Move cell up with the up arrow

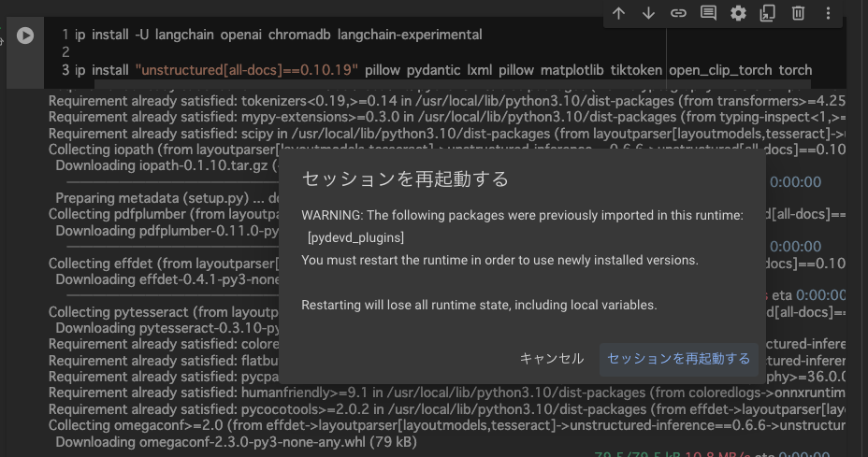pyautogui.click(x=618, y=13)
